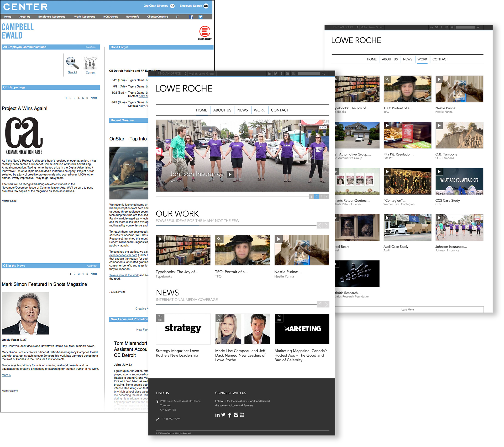Go to next slide in hero carousel
Viewport: 504px width, 447px height.
coord(311,156)
